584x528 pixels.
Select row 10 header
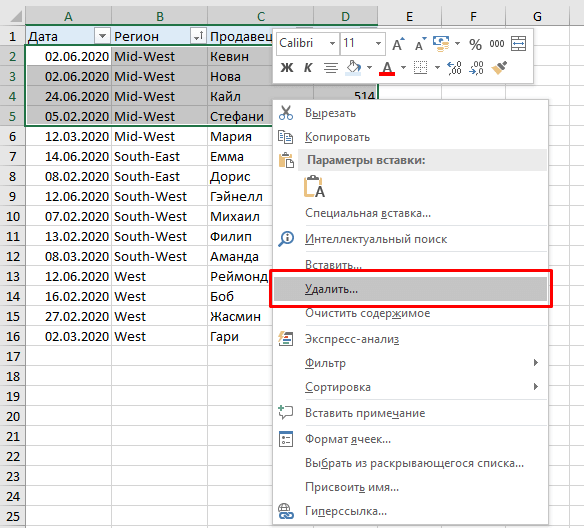pos(13,216)
